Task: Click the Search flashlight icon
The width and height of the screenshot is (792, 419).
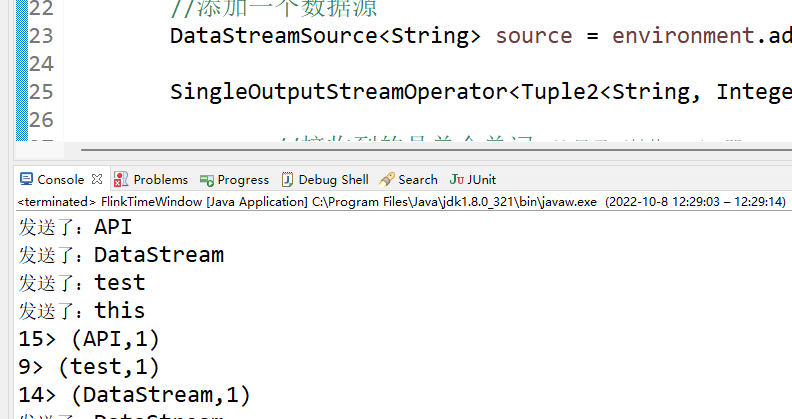Action: [387, 180]
